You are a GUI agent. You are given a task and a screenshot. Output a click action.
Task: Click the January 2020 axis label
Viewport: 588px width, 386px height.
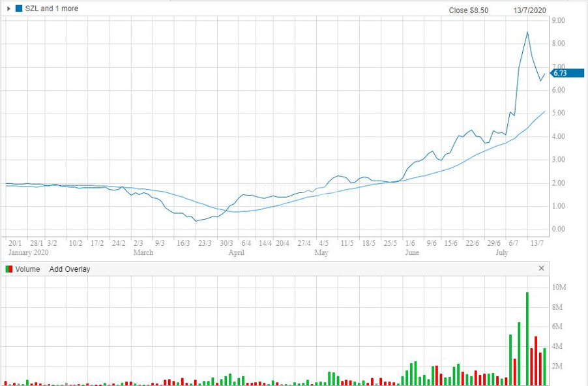tap(27, 252)
